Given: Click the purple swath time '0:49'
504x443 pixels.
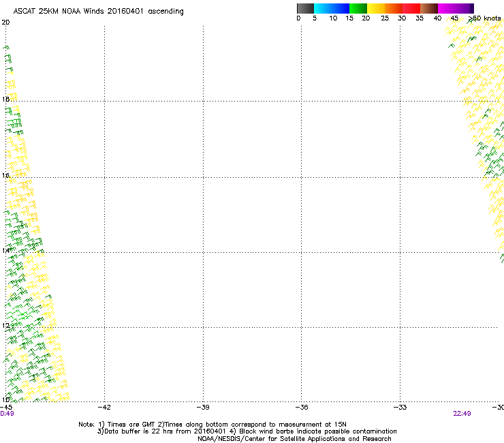Looking at the screenshot, I should (x=7, y=414).
